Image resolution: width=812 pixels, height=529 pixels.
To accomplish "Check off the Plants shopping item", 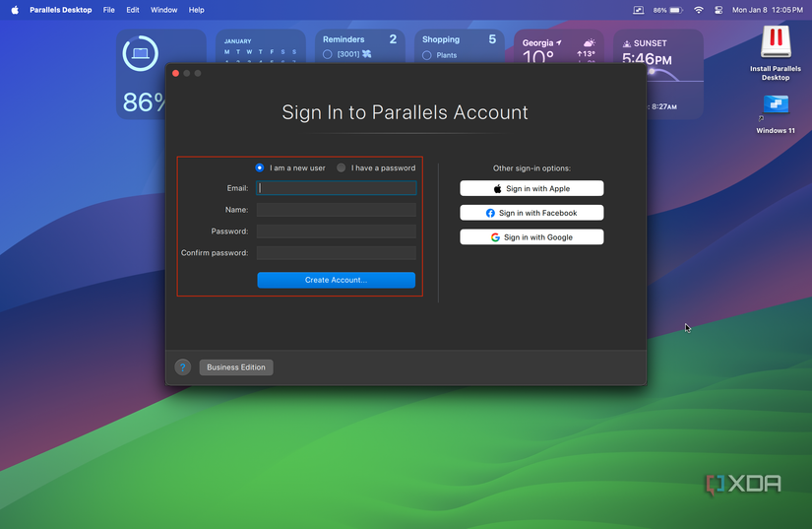I will coord(427,55).
